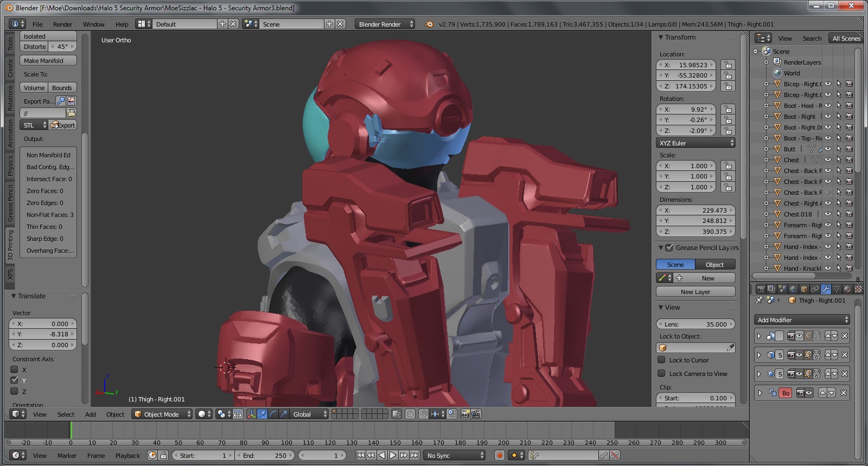Click the End frame 250 field
The height and width of the screenshot is (466, 868).
coord(265,455)
